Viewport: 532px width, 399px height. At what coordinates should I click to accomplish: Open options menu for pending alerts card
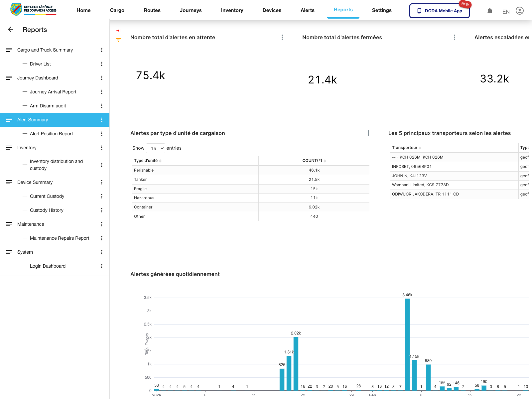tap(282, 38)
